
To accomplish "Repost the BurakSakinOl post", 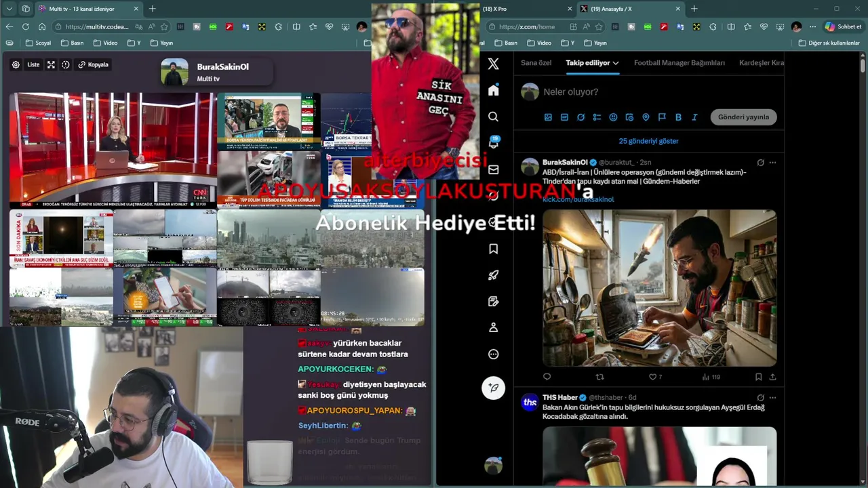I will (599, 377).
